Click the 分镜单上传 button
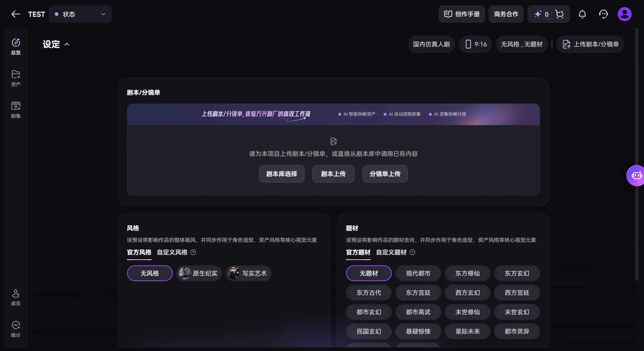The image size is (644, 351). (385, 174)
